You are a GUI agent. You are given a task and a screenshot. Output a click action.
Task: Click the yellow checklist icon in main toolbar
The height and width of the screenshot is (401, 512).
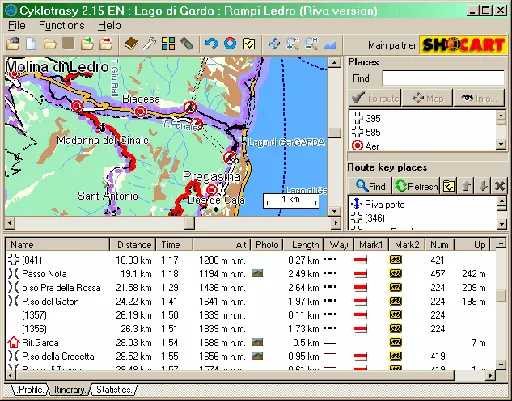(249, 44)
